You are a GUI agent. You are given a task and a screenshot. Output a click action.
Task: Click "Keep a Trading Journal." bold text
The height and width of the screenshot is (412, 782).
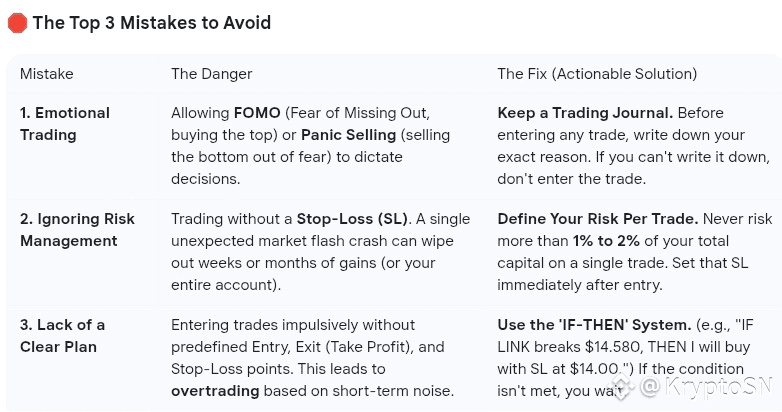tap(585, 113)
